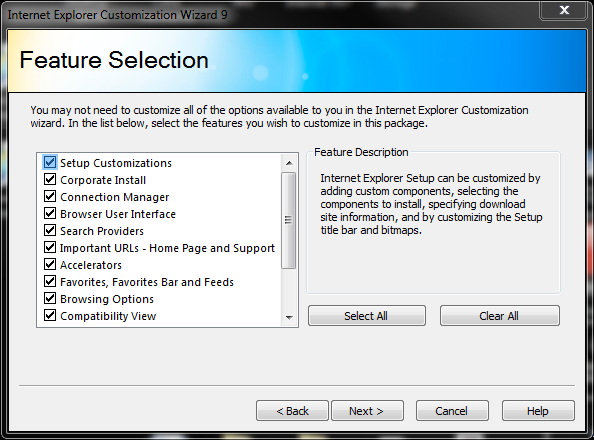
Task: Proceed with the Next button
Action: point(367,411)
